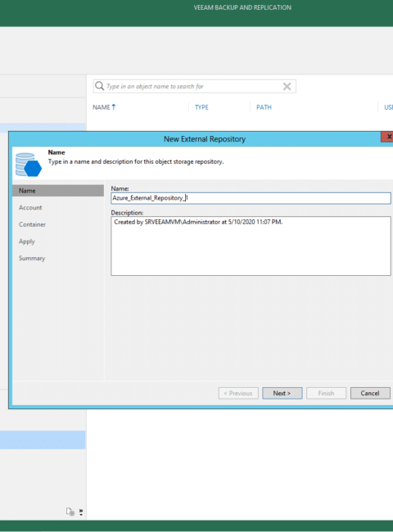Select the Apply wizard step
This screenshot has width=393, height=532.
[x=27, y=241]
